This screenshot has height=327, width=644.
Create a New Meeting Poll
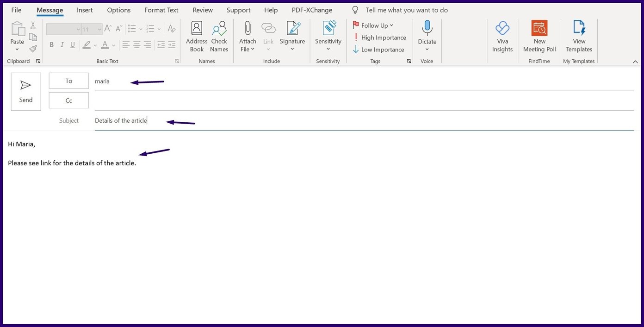[x=539, y=36]
